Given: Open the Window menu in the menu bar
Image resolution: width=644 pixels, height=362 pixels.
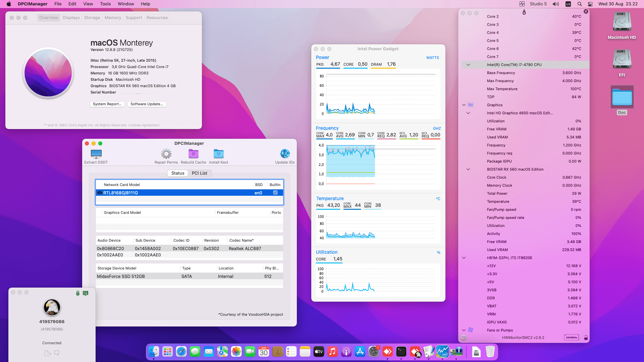Looking at the screenshot, I should 126,4.
